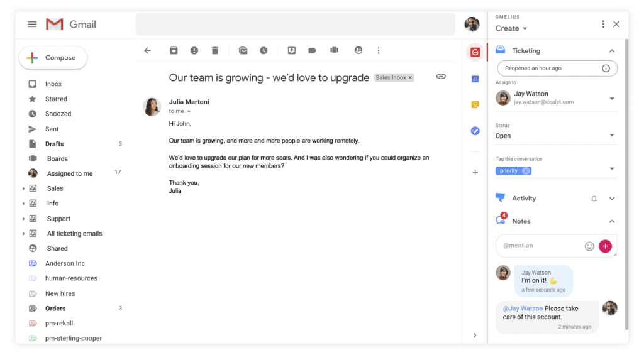Click the search mail field
The height and width of the screenshot is (355, 644).
(295, 25)
